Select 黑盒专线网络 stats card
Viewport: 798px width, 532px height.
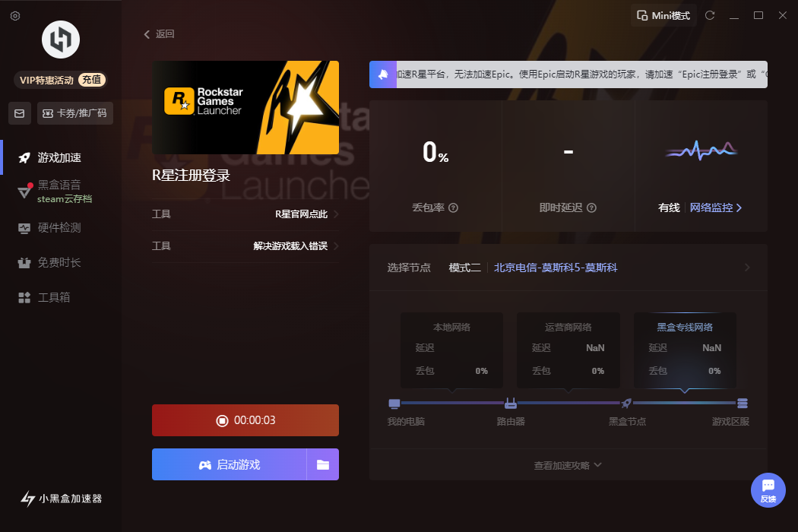click(685, 350)
